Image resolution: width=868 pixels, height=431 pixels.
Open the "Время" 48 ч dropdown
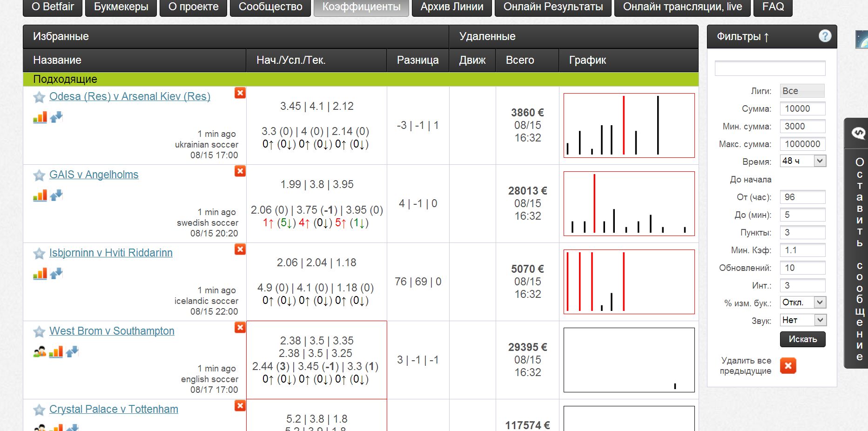[803, 161]
